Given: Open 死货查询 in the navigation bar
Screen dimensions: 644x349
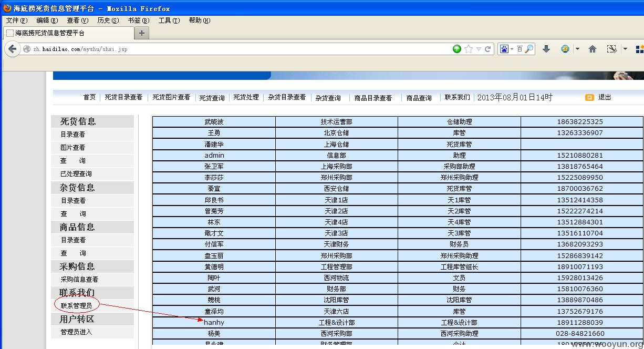Looking at the screenshot, I should tap(212, 98).
